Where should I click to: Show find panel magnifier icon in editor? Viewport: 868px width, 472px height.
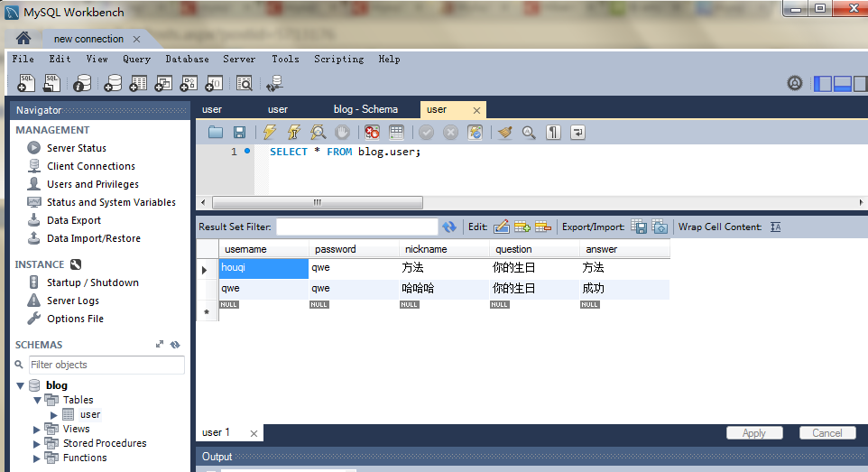click(530, 132)
